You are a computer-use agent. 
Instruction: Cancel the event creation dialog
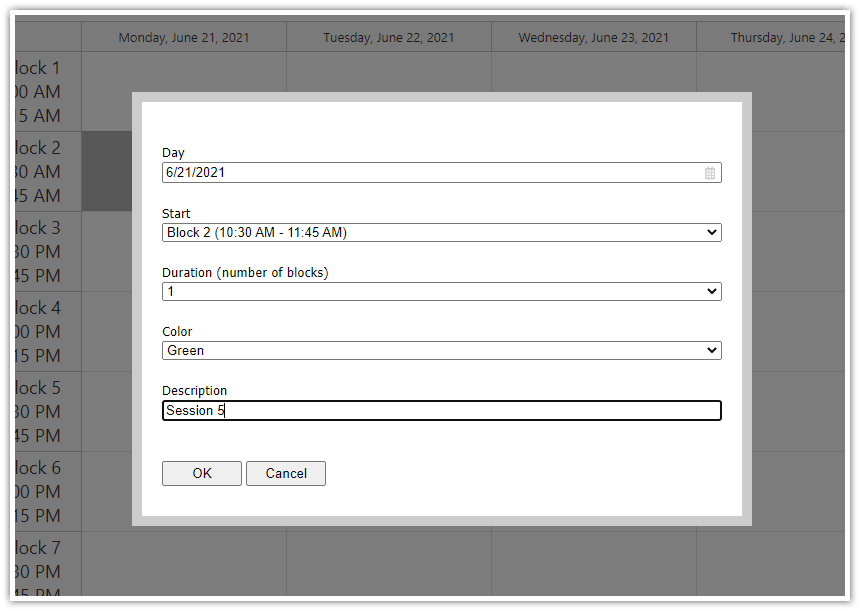[x=286, y=473]
